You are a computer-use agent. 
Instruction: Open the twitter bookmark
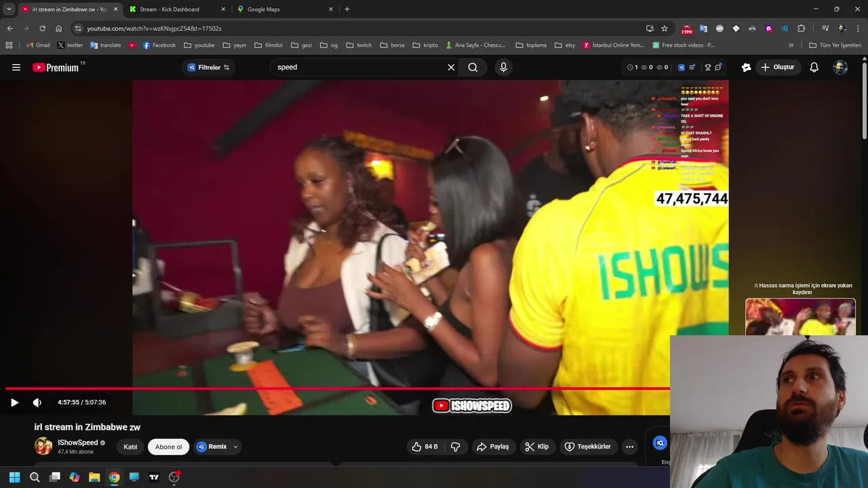pos(70,45)
